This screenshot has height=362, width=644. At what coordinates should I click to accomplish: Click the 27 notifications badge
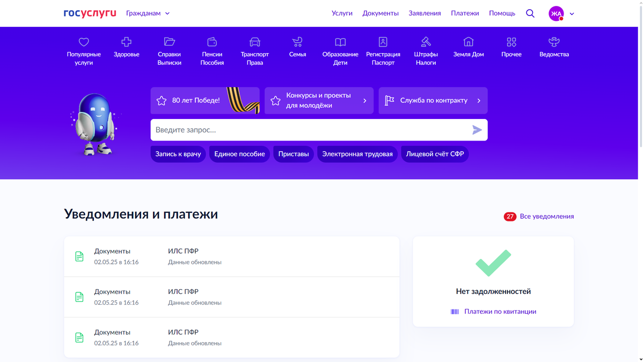point(510,217)
